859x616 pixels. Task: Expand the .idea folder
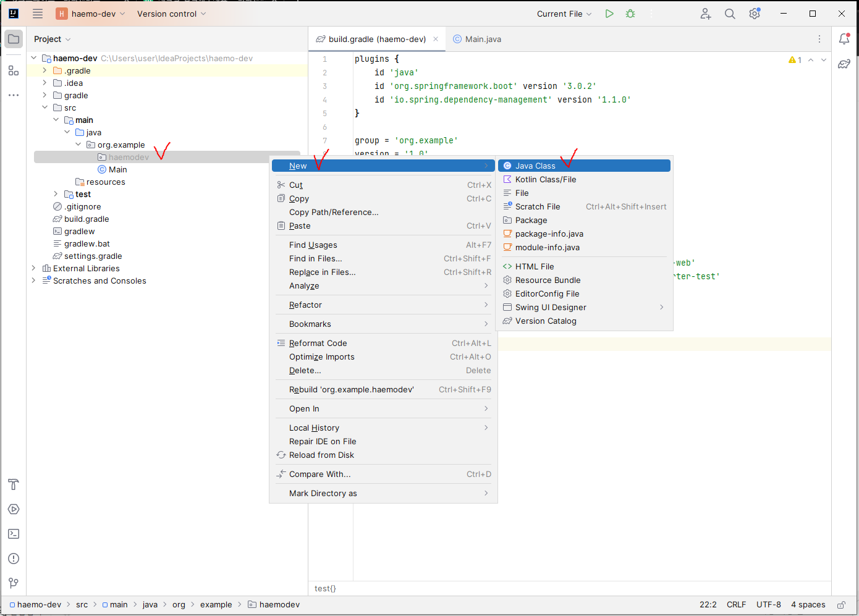[44, 83]
